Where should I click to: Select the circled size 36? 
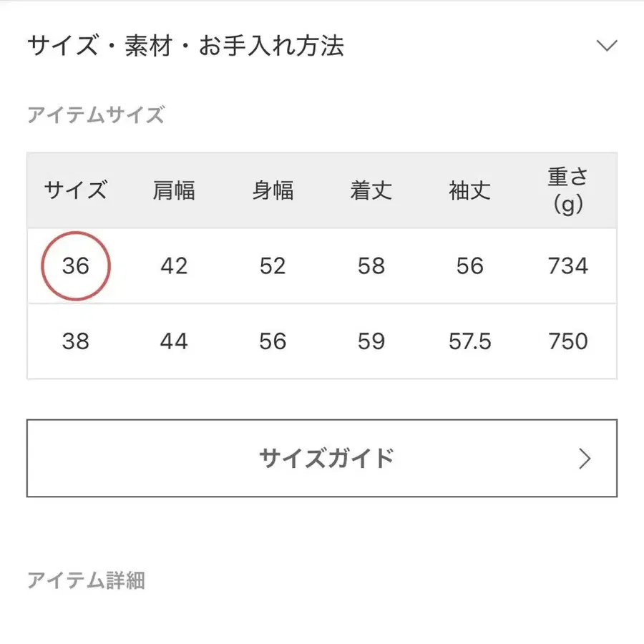75,266
